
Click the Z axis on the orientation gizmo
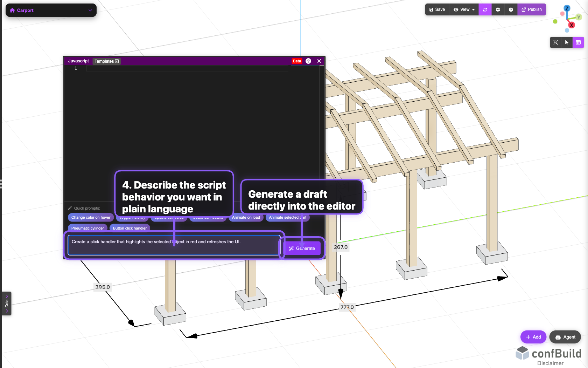(x=567, y=8)
